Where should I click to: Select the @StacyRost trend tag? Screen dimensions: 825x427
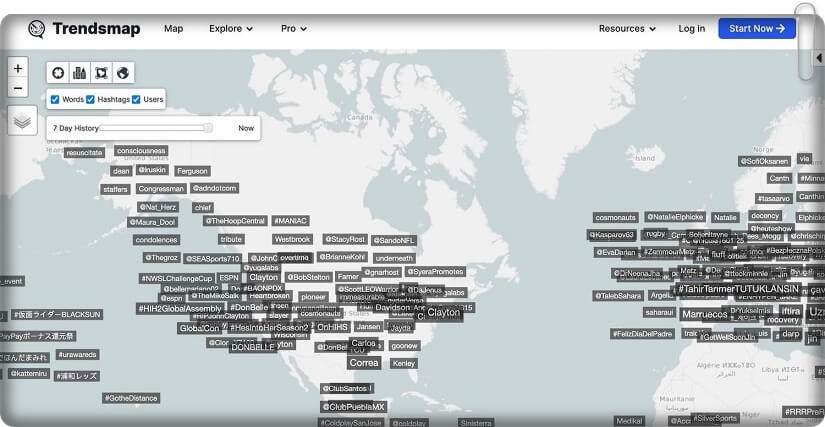pos(345,239)
